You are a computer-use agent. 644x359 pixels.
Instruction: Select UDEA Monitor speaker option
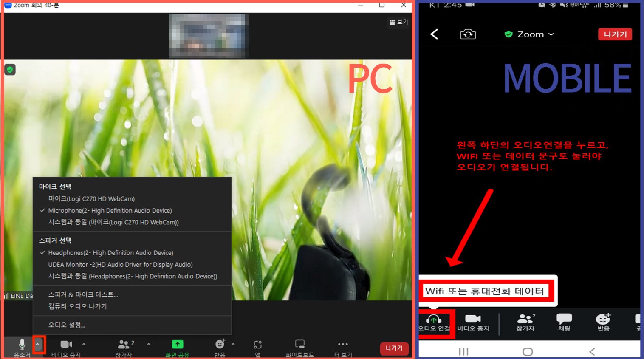click(120, 265)
